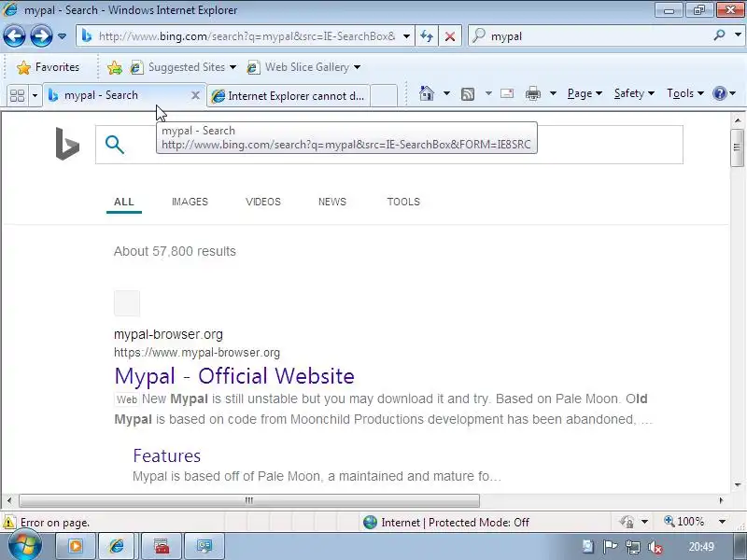Open the Mypal - Official Website link

234,376
